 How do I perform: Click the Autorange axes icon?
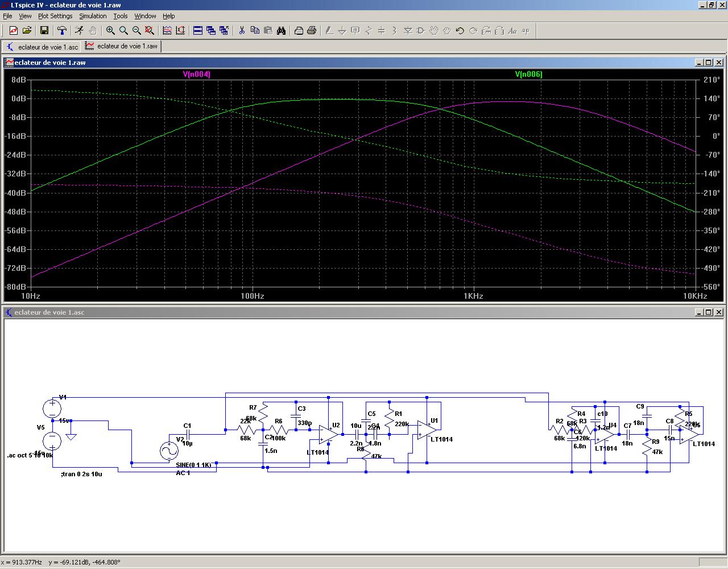tap(180, 31)
